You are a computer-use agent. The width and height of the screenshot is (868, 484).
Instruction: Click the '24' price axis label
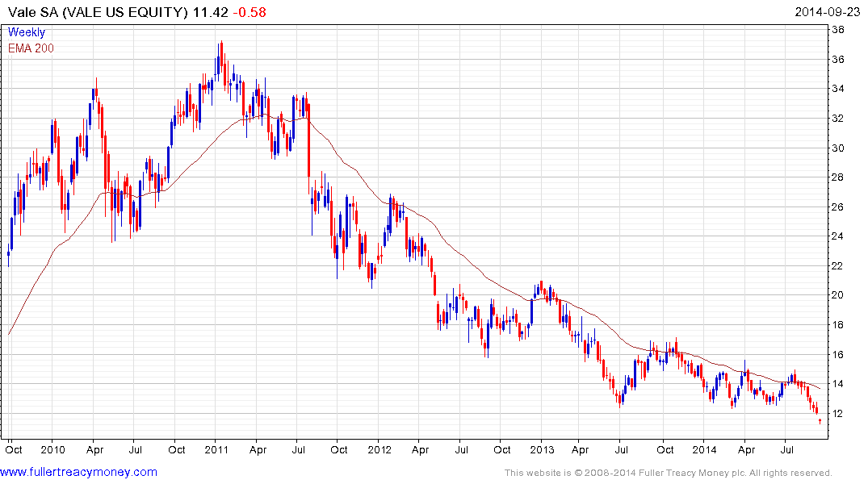[838, 236]
